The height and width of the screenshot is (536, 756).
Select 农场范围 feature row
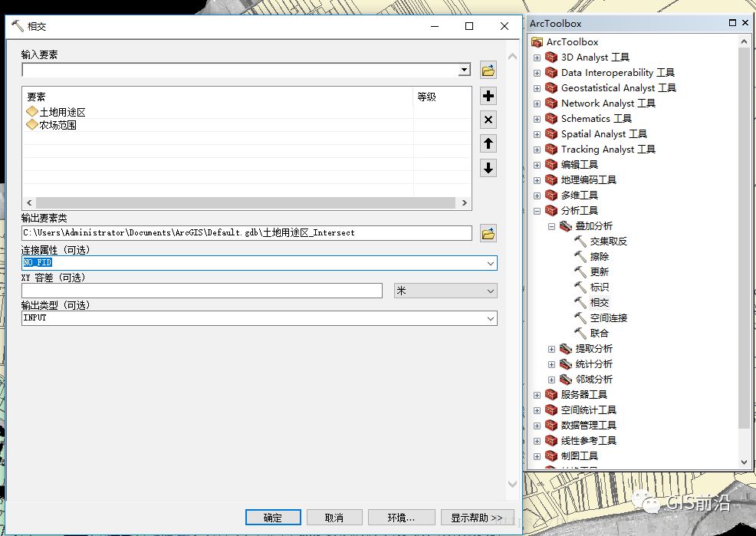[x=218, y=125]
